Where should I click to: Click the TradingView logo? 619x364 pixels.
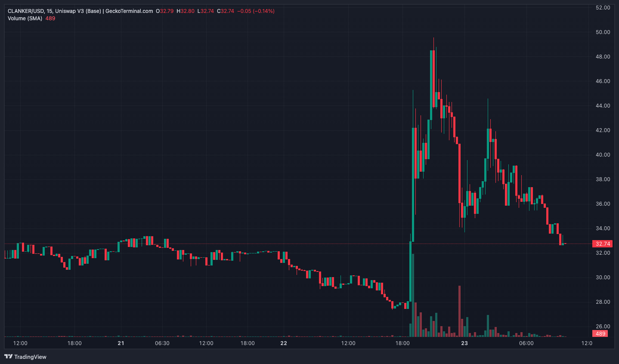(x=25, y=357)
